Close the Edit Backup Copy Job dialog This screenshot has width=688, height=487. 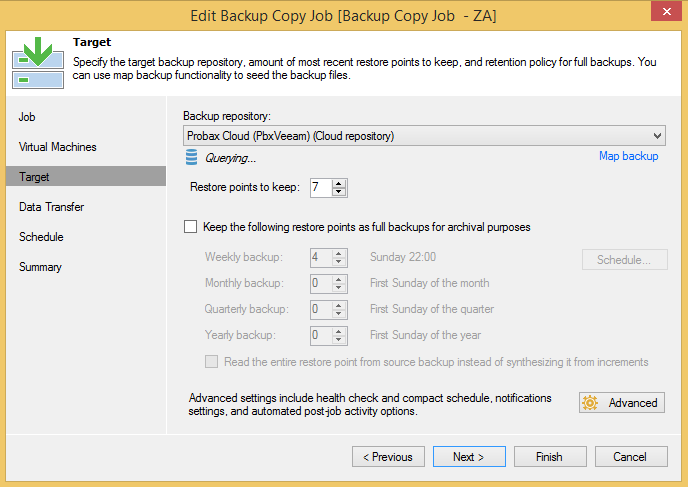point(666,12)
